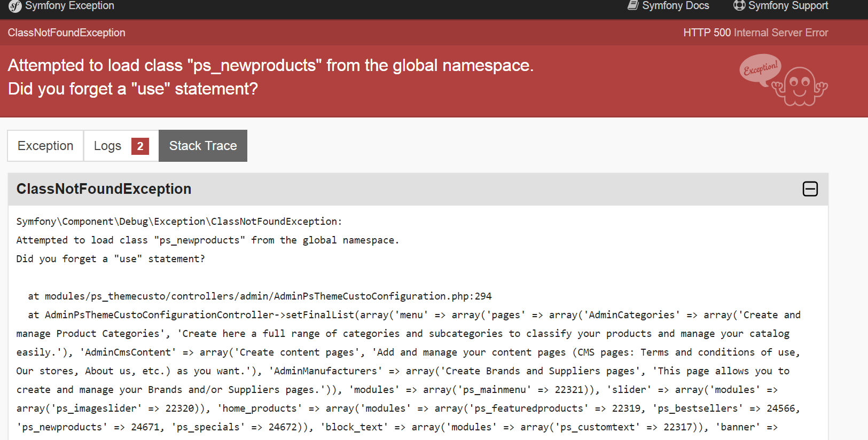Click the AdminPsThemeCustoConfiguration.php:294 file path line
The width and height of the screenshot is (868, 440).
(260, 296)
